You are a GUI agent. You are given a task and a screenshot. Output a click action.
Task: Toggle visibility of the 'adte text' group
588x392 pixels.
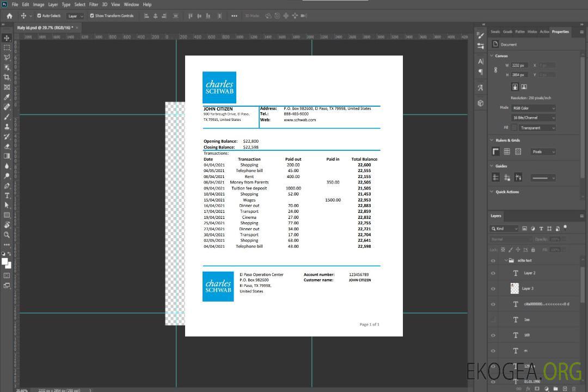(493, 261)
